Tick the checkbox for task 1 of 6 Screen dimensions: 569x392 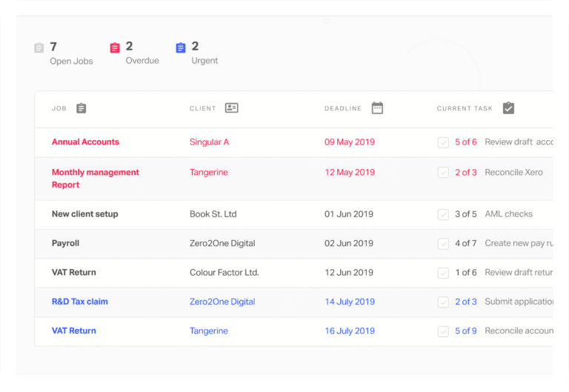pyautogui.click(x=443, y=273)
